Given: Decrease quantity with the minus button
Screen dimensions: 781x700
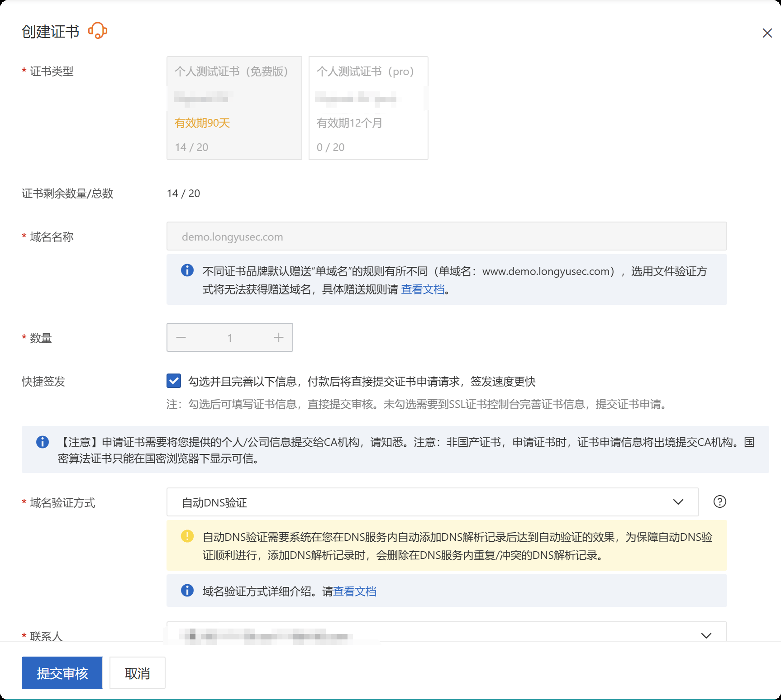Looking at the screenshot, I should pyautogui.click(x=181, y=337).
